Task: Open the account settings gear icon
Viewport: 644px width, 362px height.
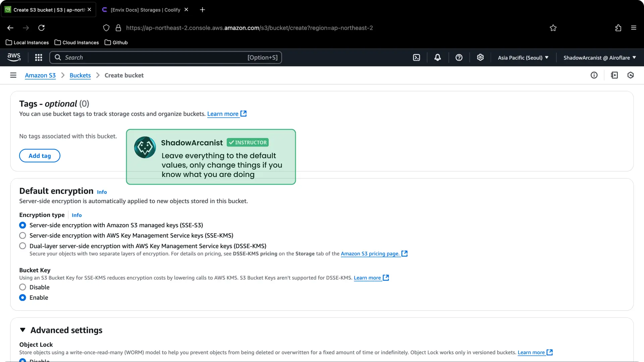Action: (480, 57)
